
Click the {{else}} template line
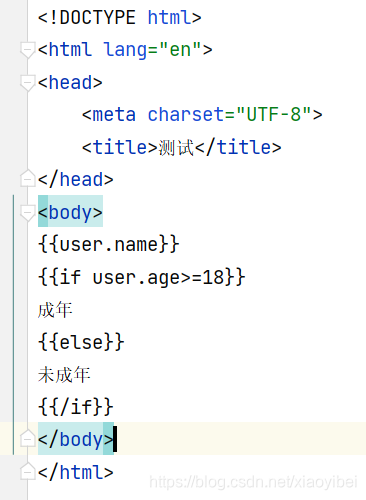click(x=81, y=342)
